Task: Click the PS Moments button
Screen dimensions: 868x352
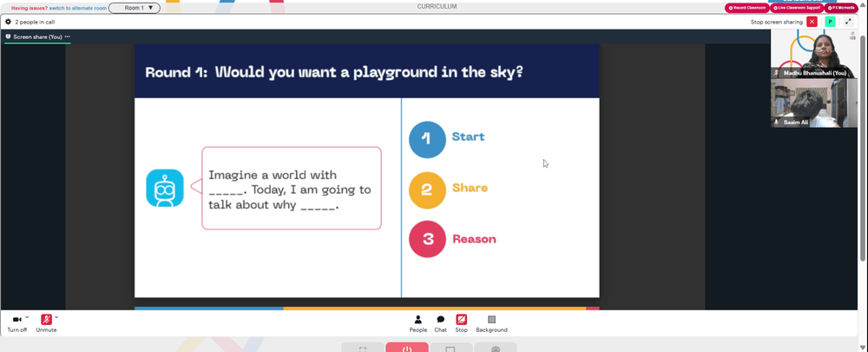Action: [x=841, y=8]
